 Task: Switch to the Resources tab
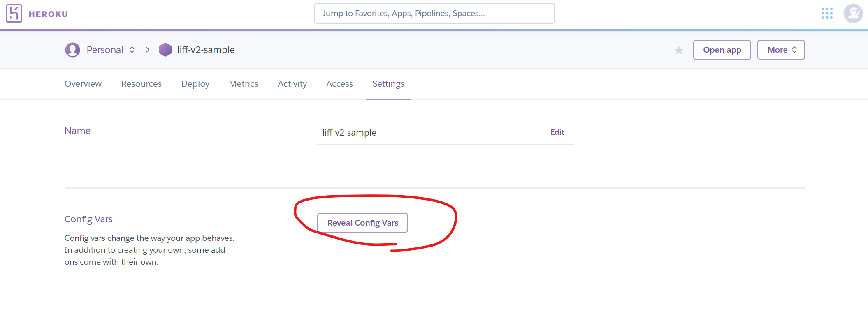[x=142, y=84]
